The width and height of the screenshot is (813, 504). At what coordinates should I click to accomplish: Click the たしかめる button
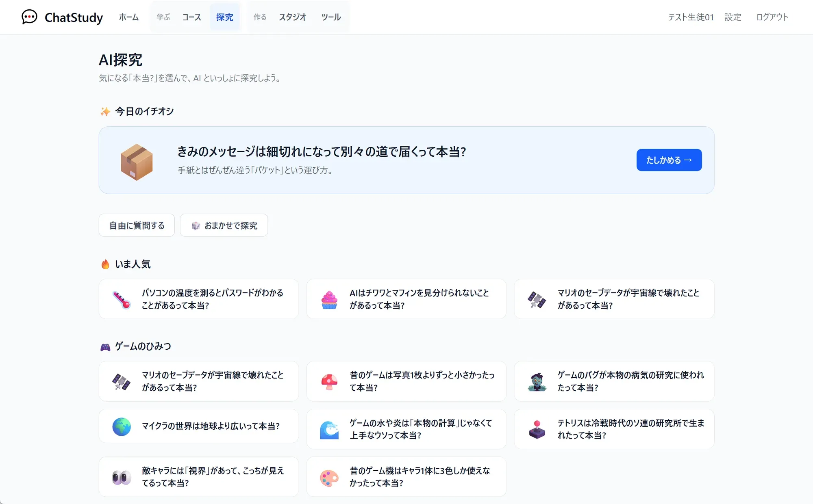[x=669, y=160]
